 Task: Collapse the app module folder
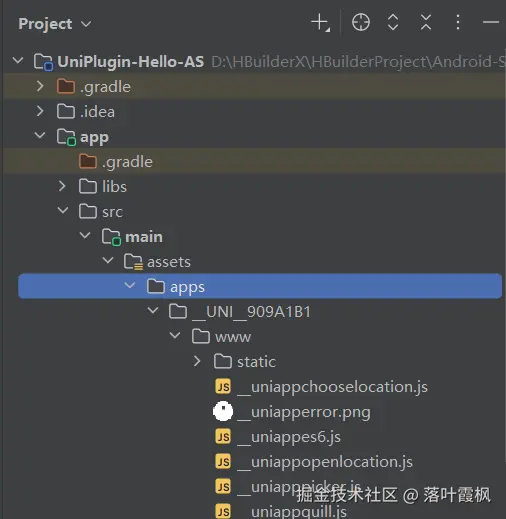coord(40,135)
